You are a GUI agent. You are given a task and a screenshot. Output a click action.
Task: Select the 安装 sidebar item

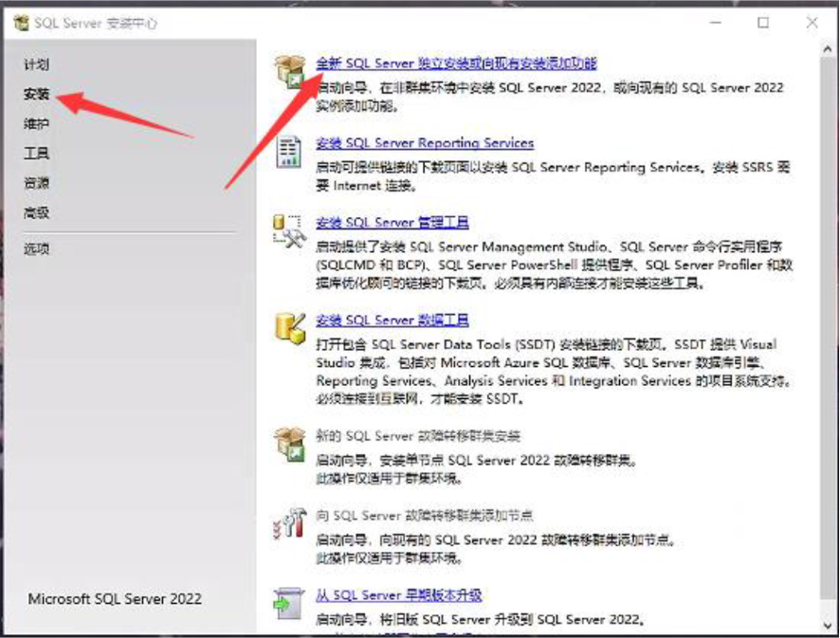point(36,95)
